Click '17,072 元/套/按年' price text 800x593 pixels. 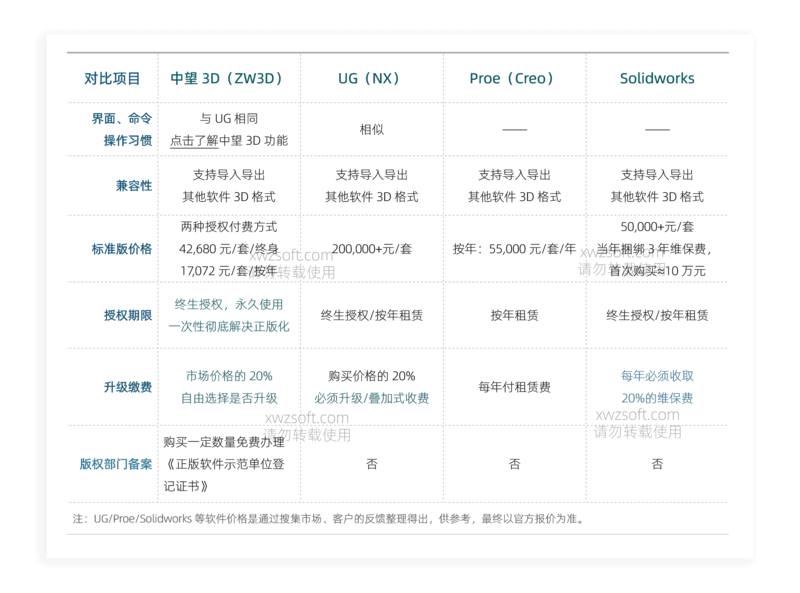[229, 271]
